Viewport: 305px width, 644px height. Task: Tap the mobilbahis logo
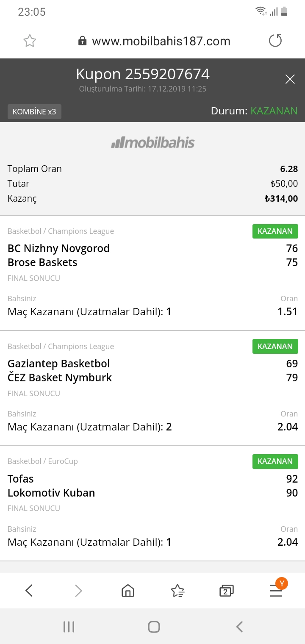pos(152,142)
